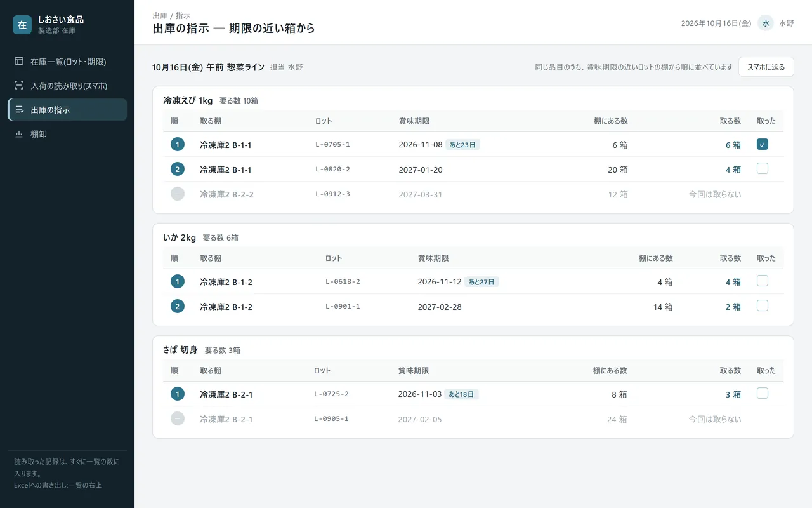
Task: Click the scan icon for 入荷の読み取り
Action: click(19, 86)
